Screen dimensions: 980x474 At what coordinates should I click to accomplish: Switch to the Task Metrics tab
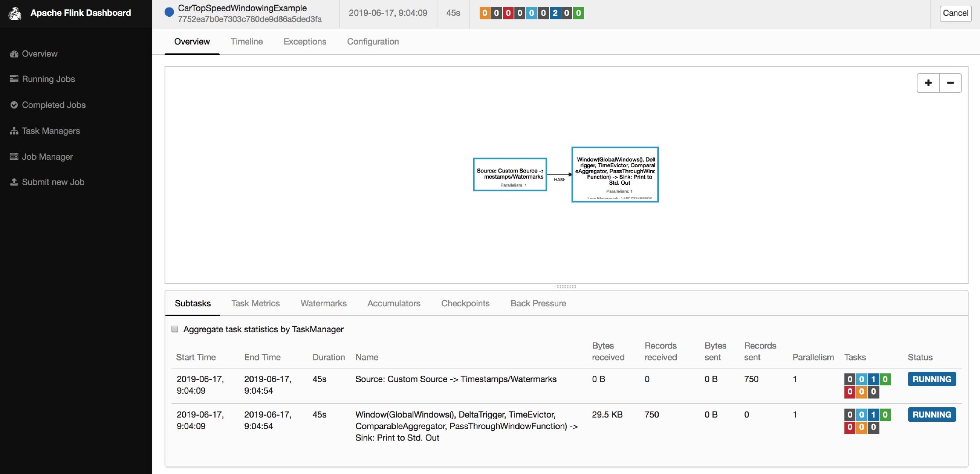click(255, 303)
